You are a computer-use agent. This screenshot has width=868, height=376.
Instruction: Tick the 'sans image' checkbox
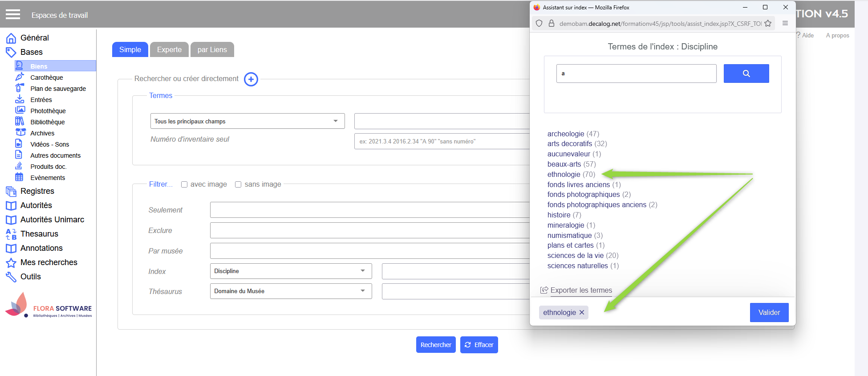[238, 184]
